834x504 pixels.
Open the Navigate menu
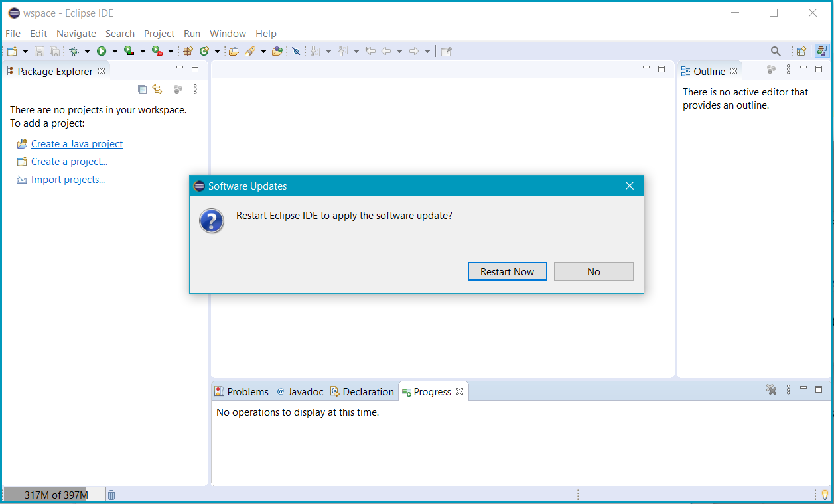coord(76,33)
